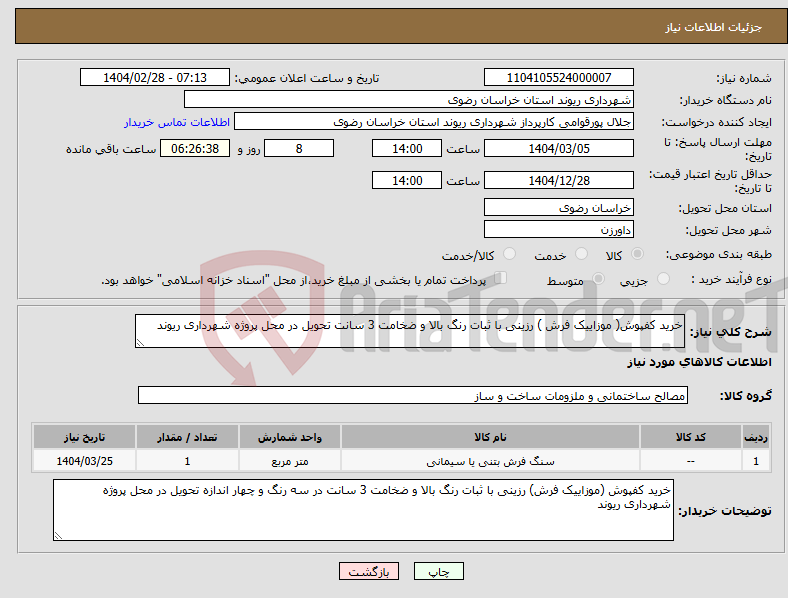Click the delivery province field خراسان رضوی
Viewport: 788px width, 598px height.
point(559,208)
